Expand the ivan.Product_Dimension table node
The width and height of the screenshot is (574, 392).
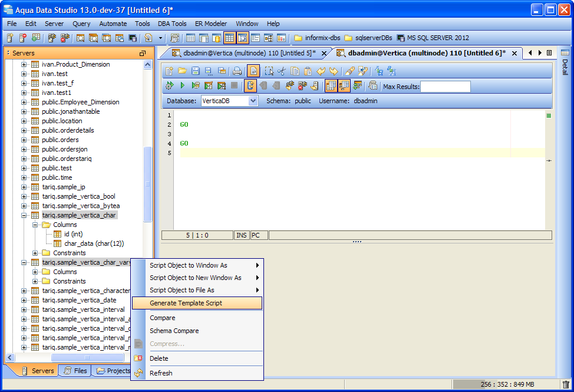(24, 64)
